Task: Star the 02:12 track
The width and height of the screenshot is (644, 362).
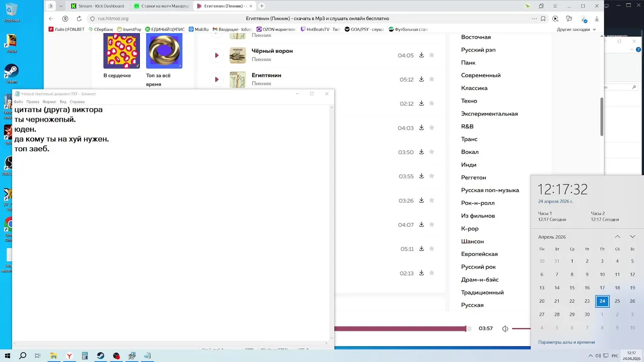Action: (432, 104)
